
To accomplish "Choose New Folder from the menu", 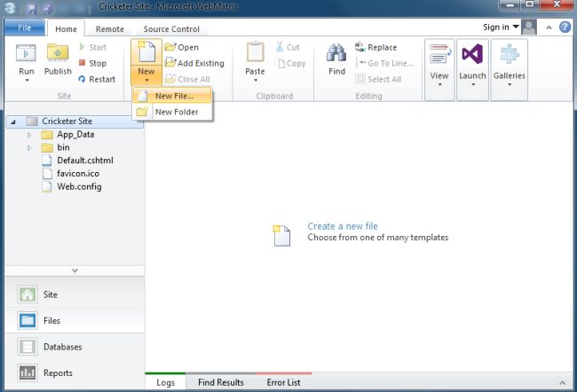I will (172, 112).
